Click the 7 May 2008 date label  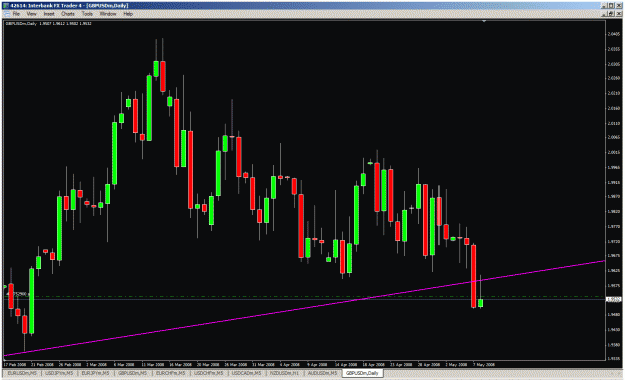click(484, 364)
